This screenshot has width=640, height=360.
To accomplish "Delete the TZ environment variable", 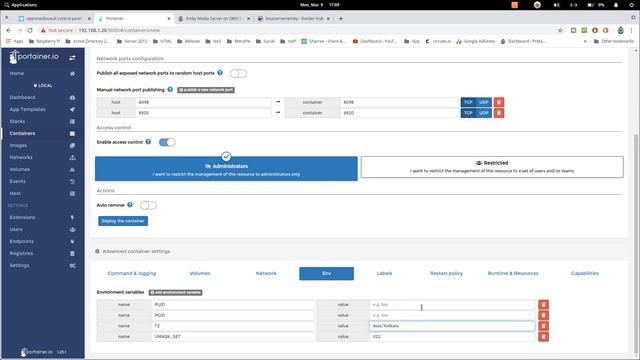I will (543, 326).
